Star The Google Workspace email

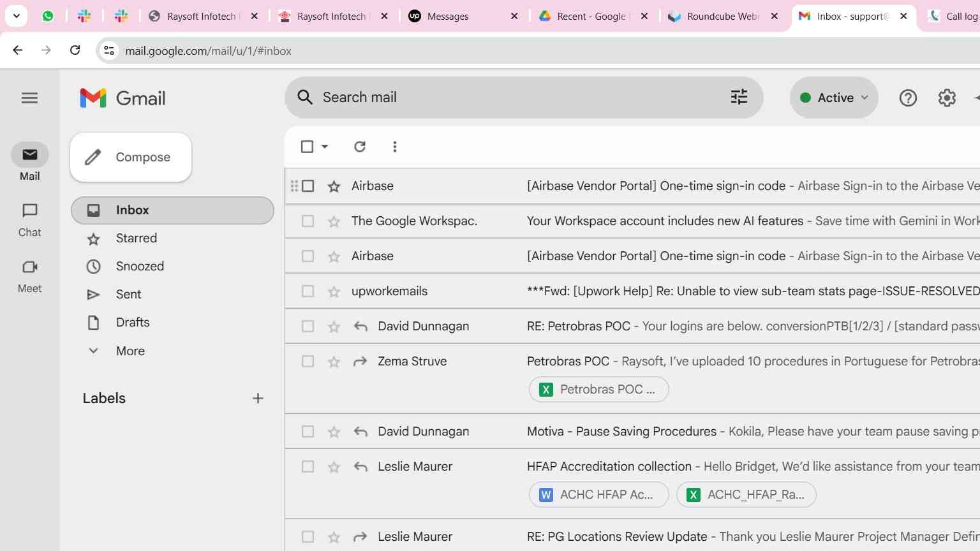(334, 221)
